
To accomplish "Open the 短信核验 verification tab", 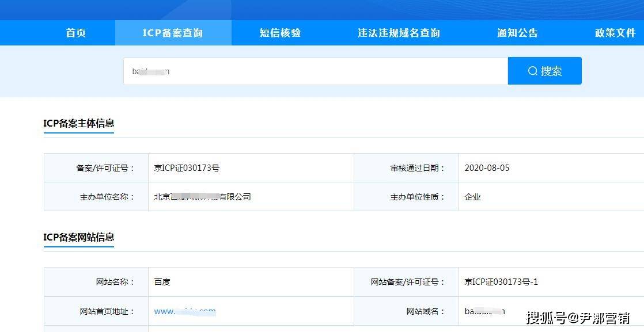I will [x=280, y=33].
